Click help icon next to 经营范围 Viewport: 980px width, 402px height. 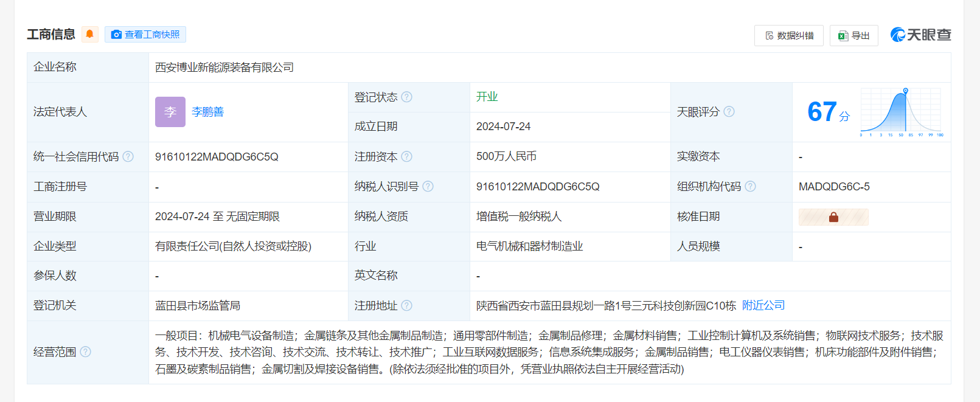(86, 352)
